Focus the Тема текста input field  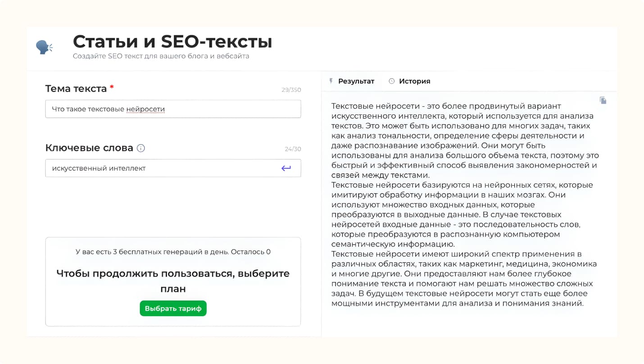pos(173,109)
